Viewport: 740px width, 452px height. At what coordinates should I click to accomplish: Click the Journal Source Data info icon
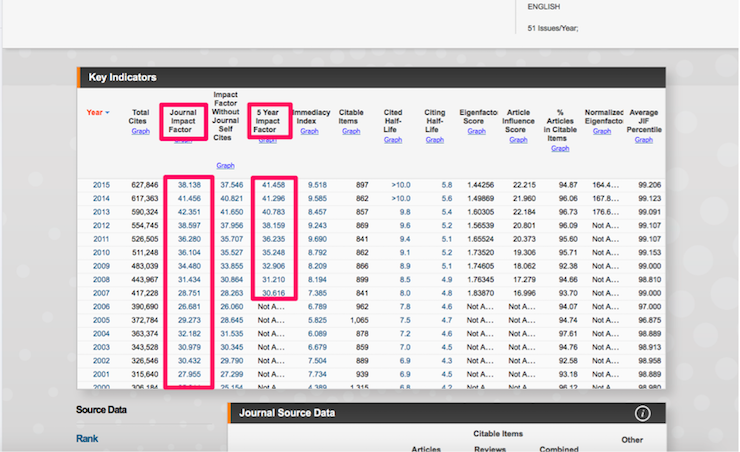coord(643,414)
